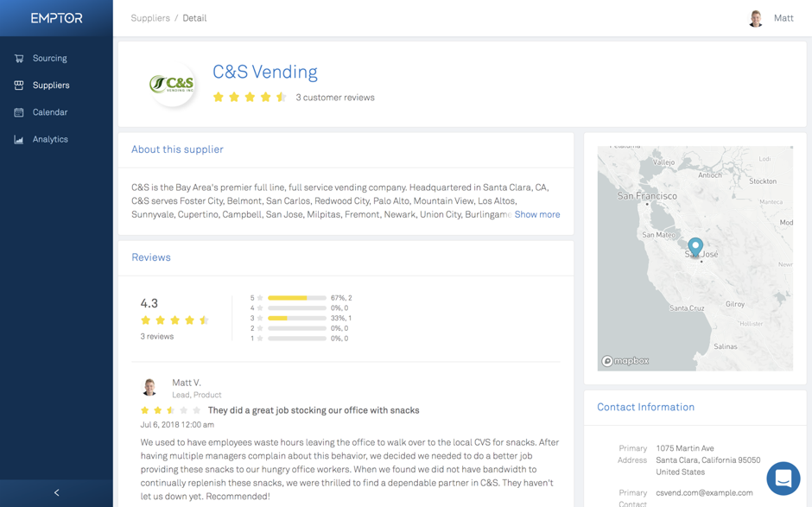The width and height of the screenshot is (812, 507).
Task: Click the 3 customer reviews link
Action: coord(335,98)
